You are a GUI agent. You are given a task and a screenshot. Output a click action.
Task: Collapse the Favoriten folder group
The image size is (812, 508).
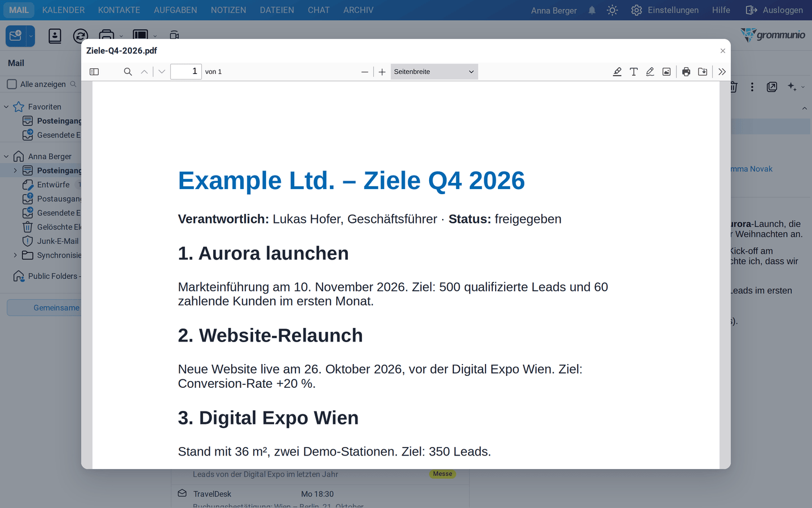pos(6,107)
